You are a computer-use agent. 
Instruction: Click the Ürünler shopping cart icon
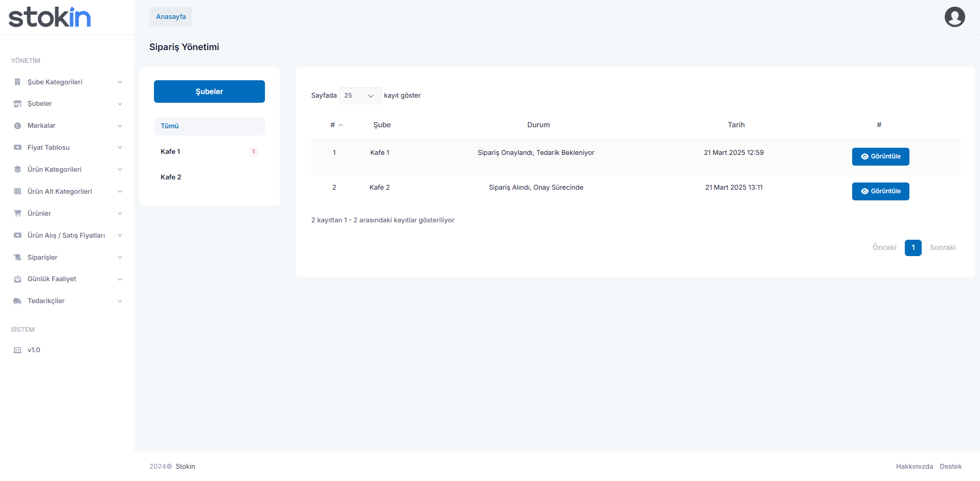pyautogui.click(x=17, y=214)
